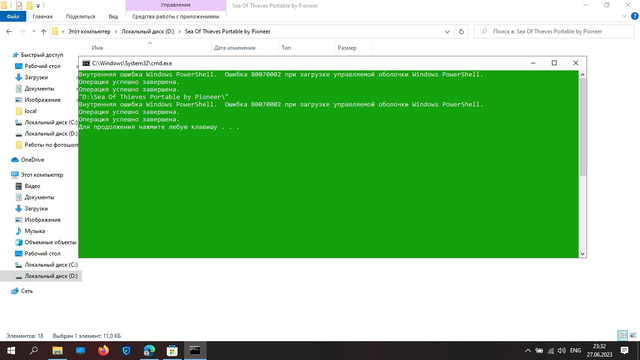Expand address bar history dropdown
The image size is (640, 360).
(447, 31)
